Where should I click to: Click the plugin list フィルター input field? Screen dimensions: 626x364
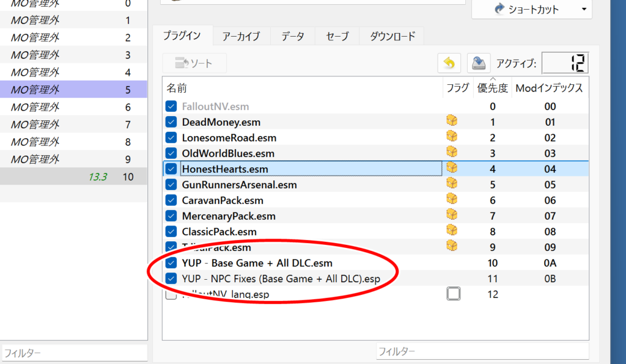tap(482, 351)
